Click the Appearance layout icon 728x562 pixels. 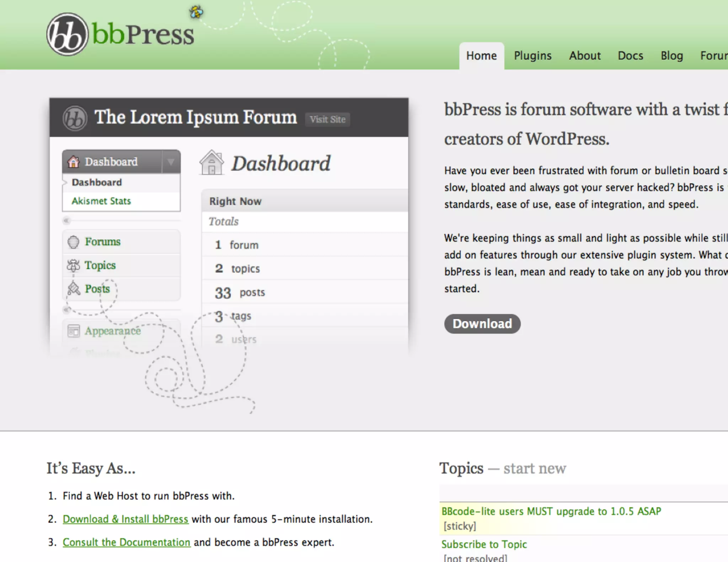74,331
